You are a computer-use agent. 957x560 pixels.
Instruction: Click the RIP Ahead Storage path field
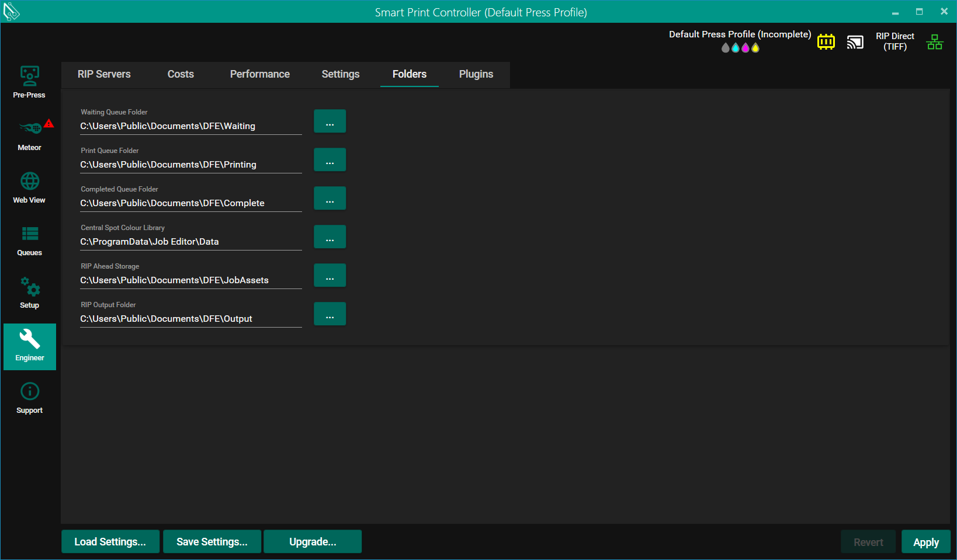pos(190,280)
